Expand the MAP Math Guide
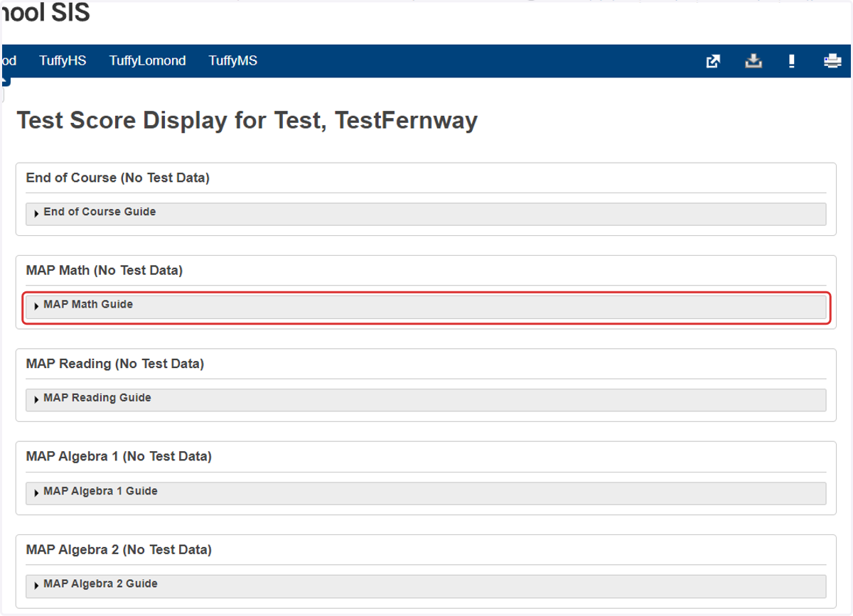Screen dimensions: 853x616 [x=426, y=307]
